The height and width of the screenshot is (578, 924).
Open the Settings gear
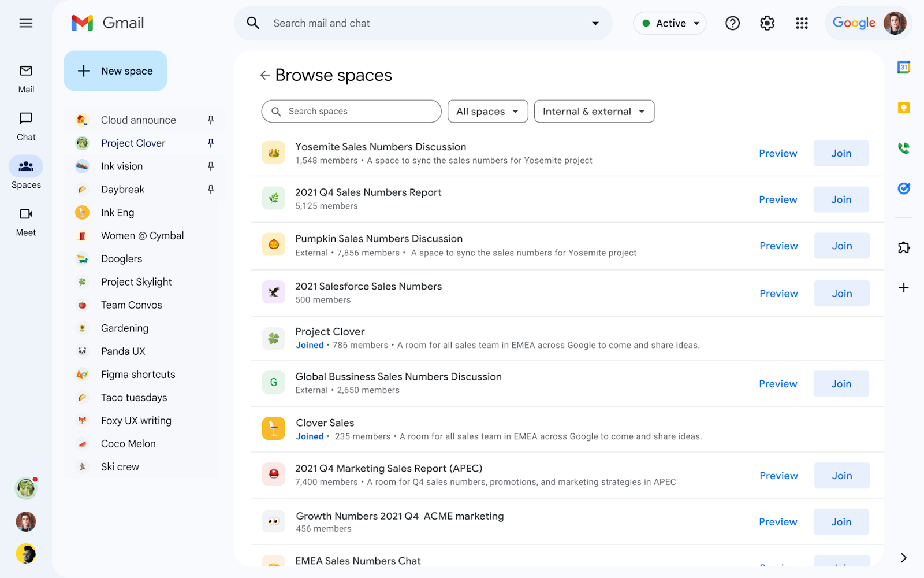(767, 23)
